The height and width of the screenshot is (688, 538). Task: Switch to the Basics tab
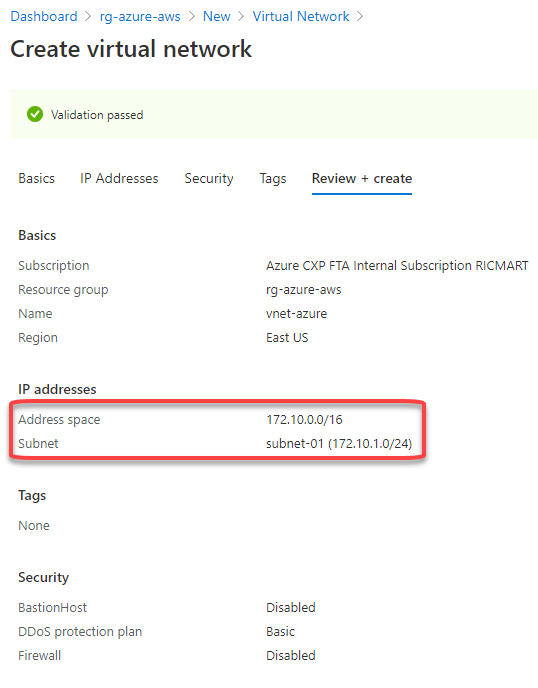tap(36, 179)
